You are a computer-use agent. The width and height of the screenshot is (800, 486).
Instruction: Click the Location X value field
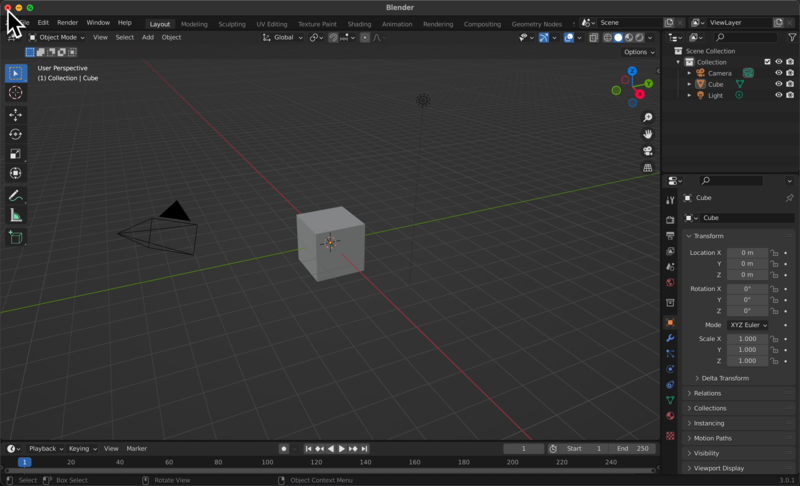tap(747, 252)
